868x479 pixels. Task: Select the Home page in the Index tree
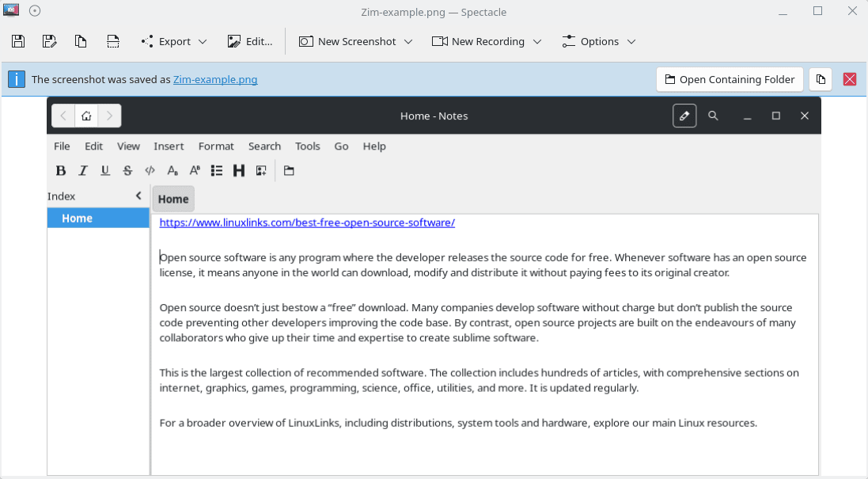click(98, 219)
